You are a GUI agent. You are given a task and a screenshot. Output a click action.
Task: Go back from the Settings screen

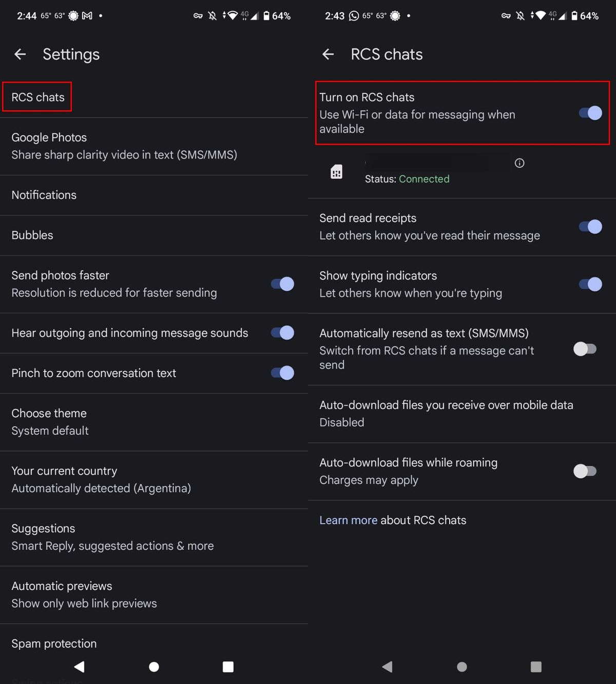click(x=20, y=54)
